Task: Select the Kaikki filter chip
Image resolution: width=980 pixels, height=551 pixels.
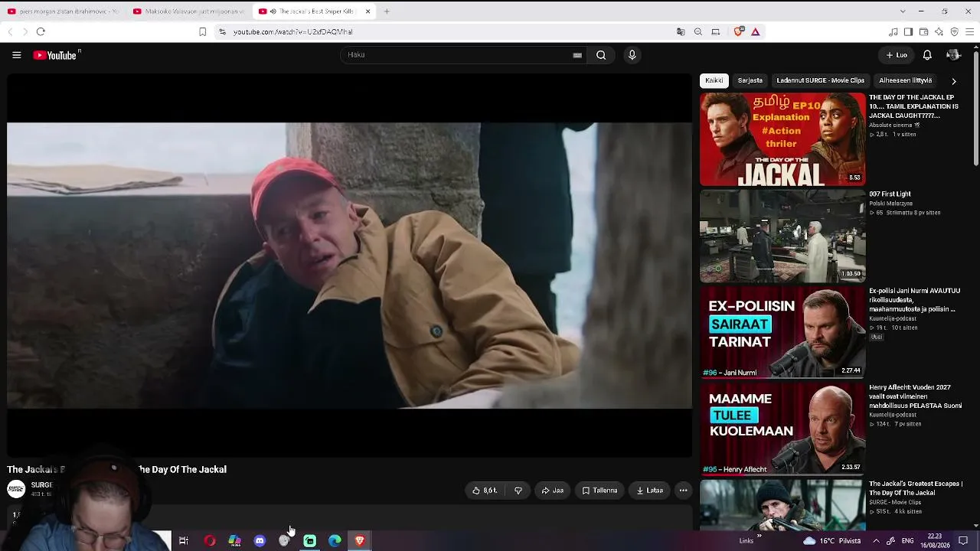Action: tap(714, 80)
